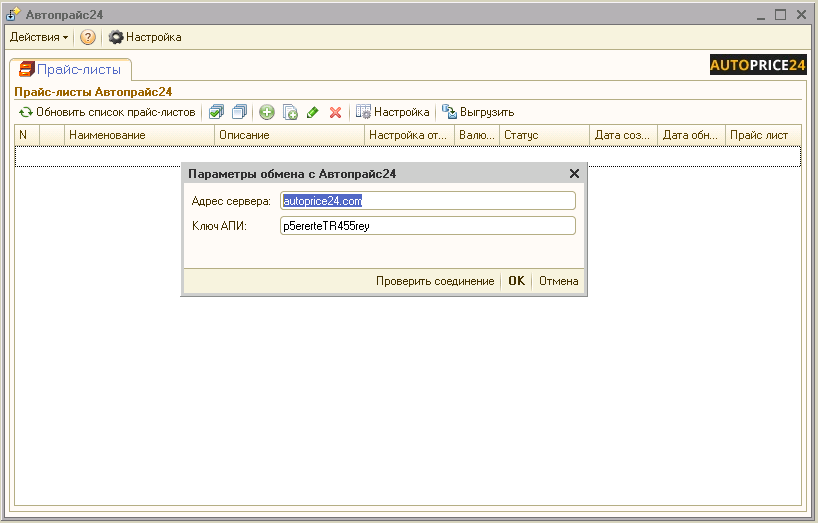818x523 pixels.
Task: Click into the Ключ АПИ field
Action: point(428,226)
